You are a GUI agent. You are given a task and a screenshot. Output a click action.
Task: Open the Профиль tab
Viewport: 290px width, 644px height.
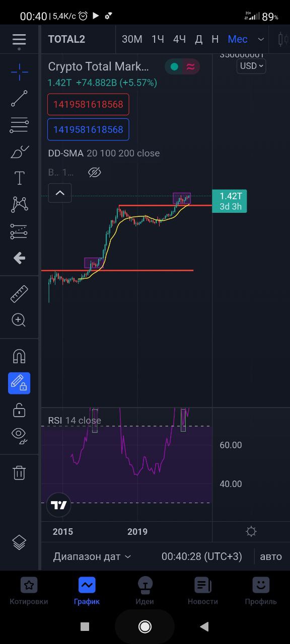(261, 592)
